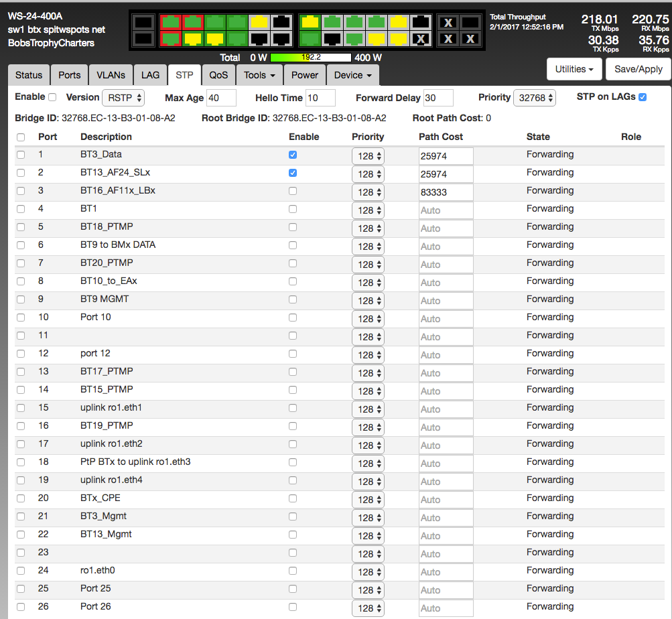
Task: Click the black port above the X-marked port in the second group
Action: tap(420, 23)
